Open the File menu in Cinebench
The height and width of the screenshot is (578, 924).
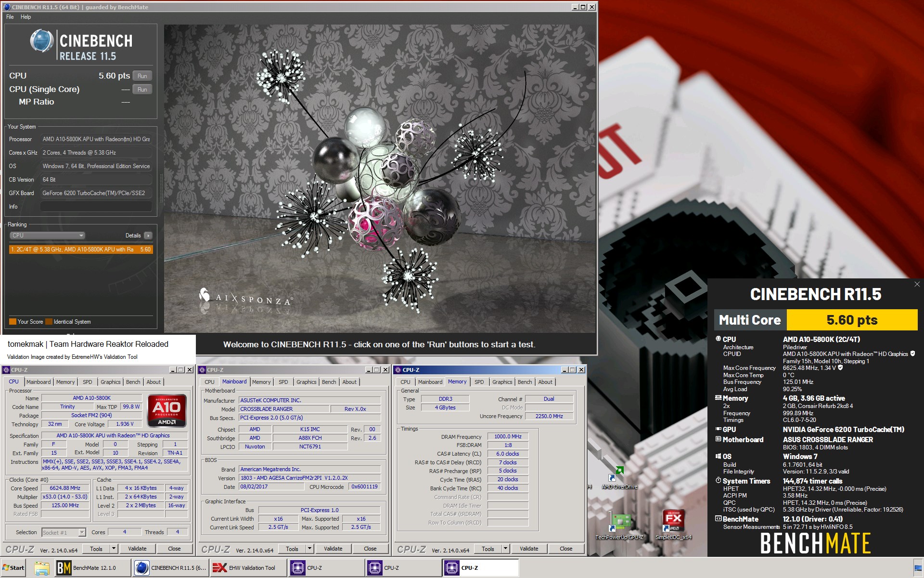pos(10,17)
